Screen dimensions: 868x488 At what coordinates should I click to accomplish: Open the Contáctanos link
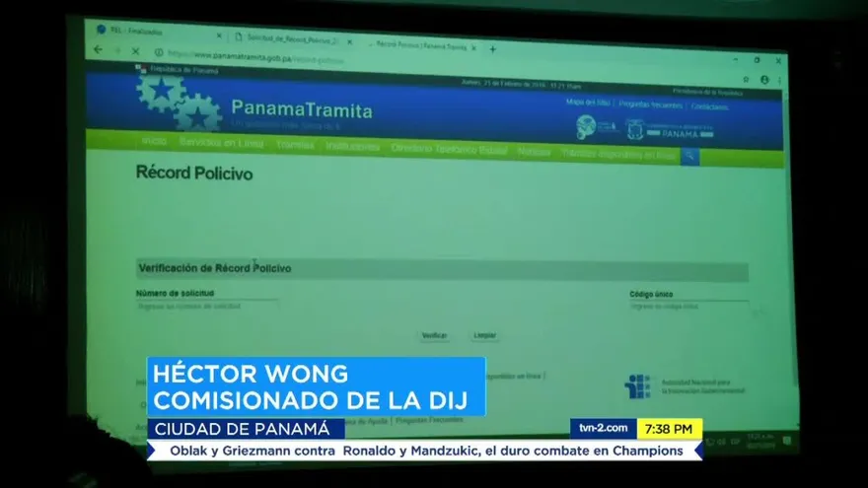tap(709, 106)
